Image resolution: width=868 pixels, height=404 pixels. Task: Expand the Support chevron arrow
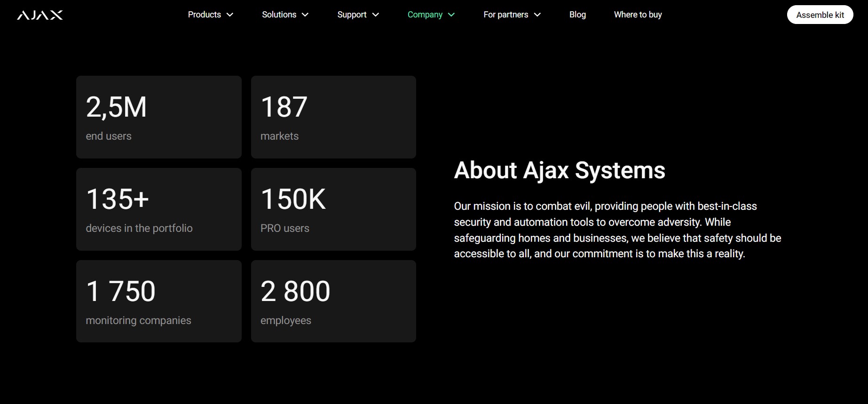point(376,15)
